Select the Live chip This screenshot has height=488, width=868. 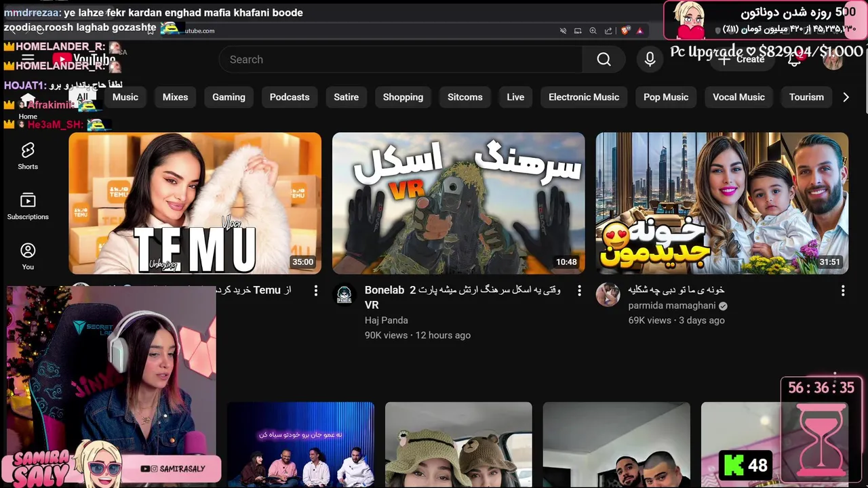(x=515, y=97)
